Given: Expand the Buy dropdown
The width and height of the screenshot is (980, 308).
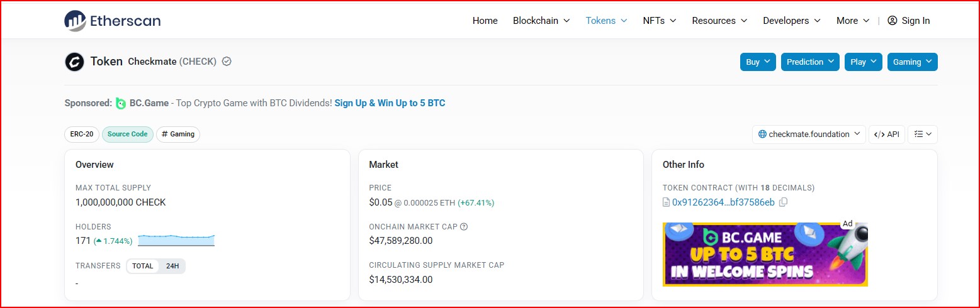Looking at the screenshot, I should click(x=758, y=62).
